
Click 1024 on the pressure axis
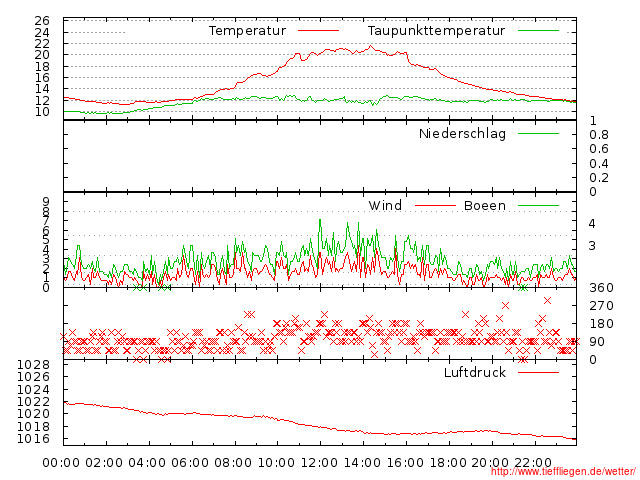33,389
